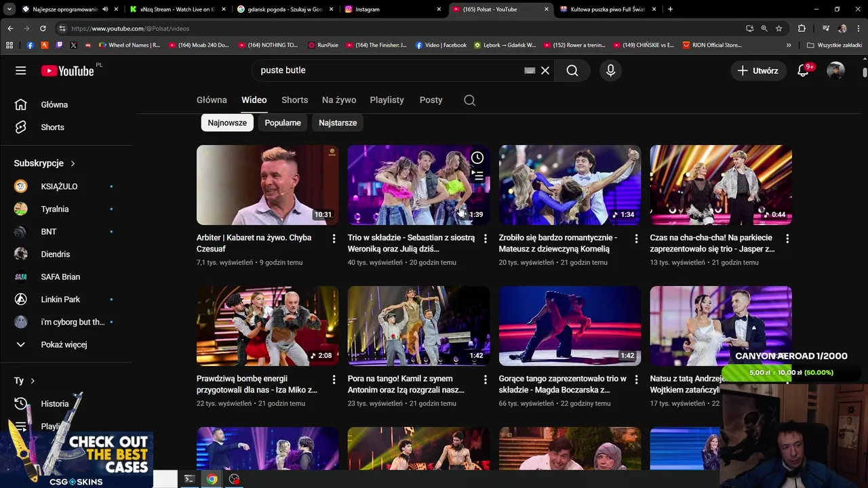Open options for the Gorące tango video
Screen dimensions: 868x488
(636, 380)
